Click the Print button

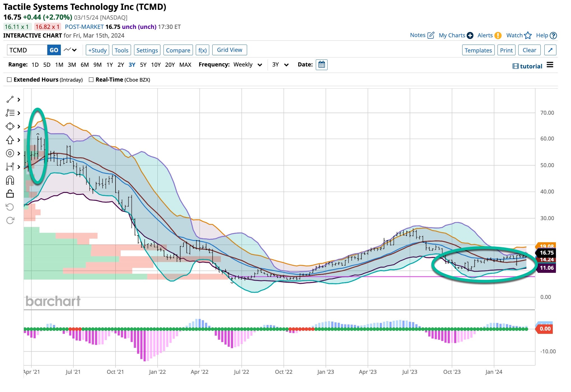pyautogui.click(x=506, y=50)
